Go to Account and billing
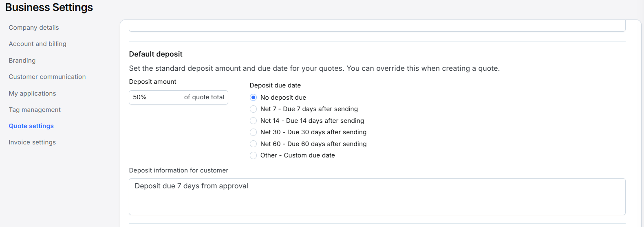The width and height of the screenshot is (644, 227). (x=37, y=44)
